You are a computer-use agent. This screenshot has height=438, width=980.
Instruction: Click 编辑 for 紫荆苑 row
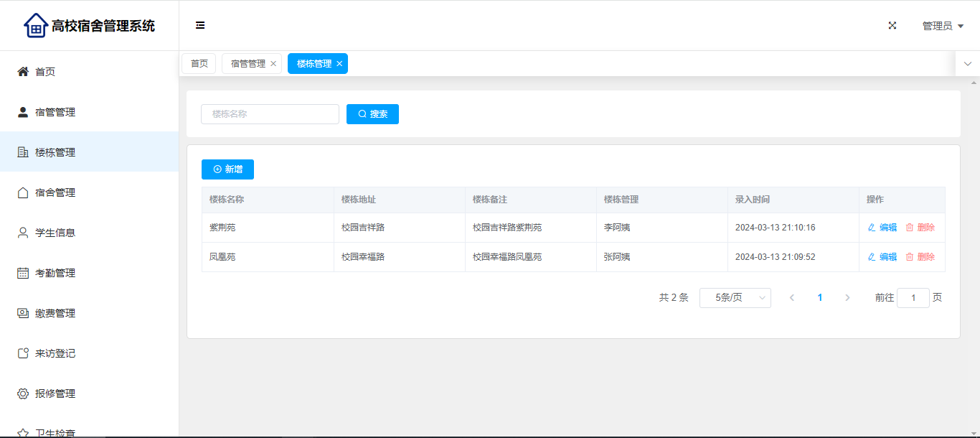click(882, 228)
